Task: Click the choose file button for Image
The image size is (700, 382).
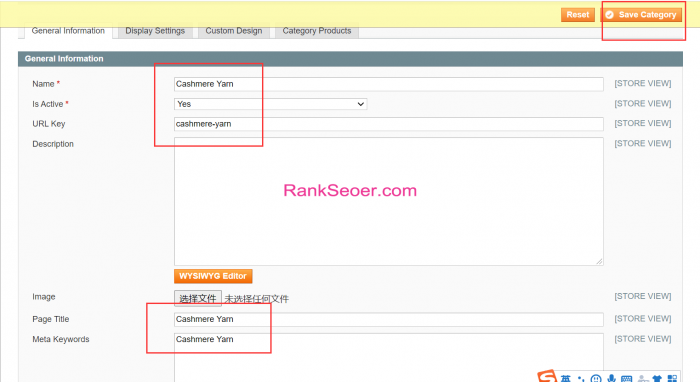Action: [x=198, y=299]
